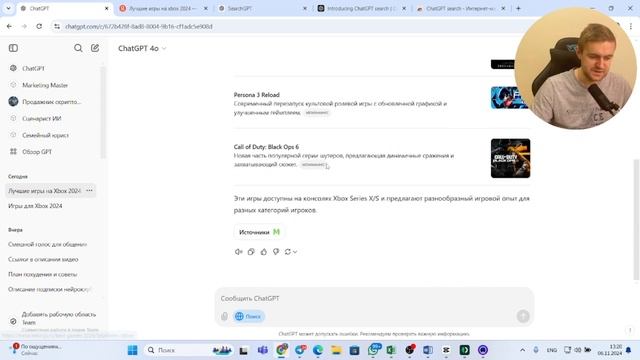The image size is (640, 360).
Task: Go forward in browser history
Action: pos(24,26)
